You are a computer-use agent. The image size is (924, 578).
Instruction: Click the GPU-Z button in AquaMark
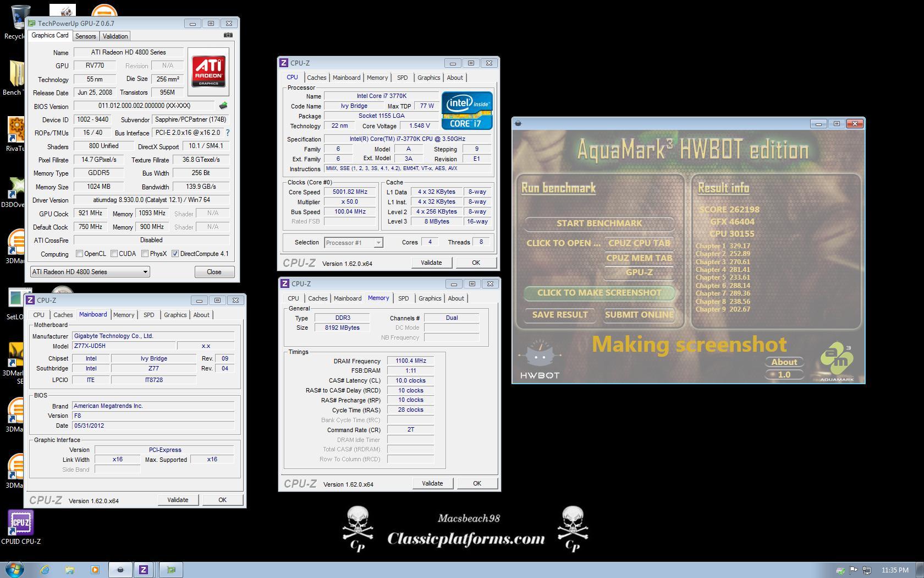[x=639, y=272]
